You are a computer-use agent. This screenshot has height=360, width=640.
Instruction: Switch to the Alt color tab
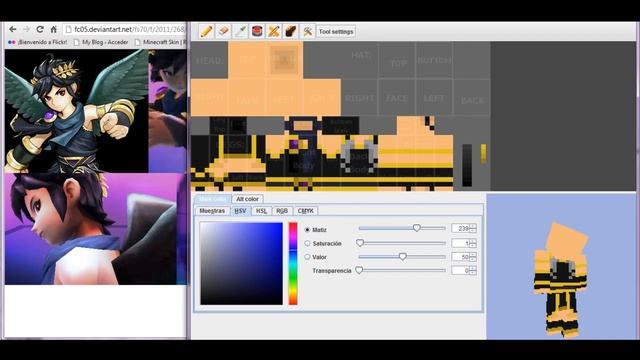[x=247, y=199]
